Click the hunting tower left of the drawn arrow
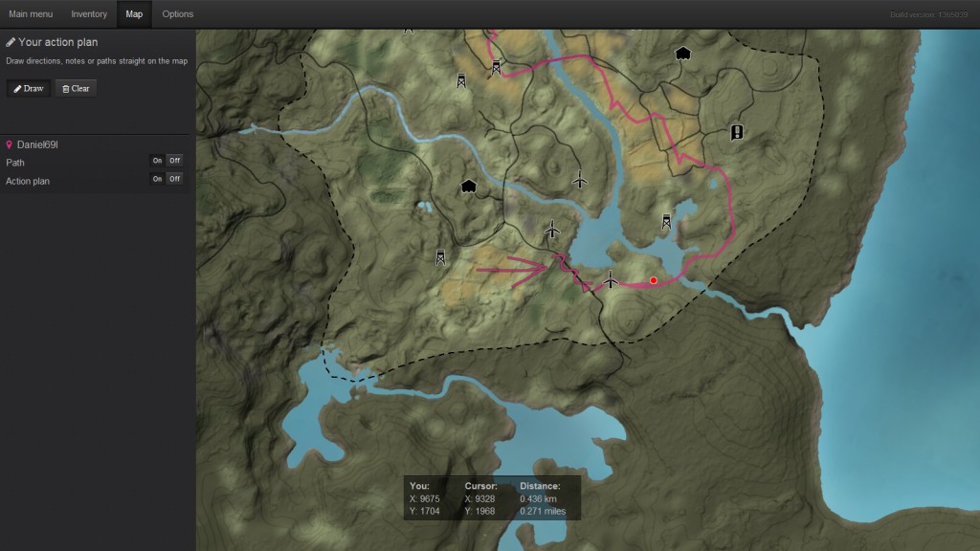 tap(440, 257)
